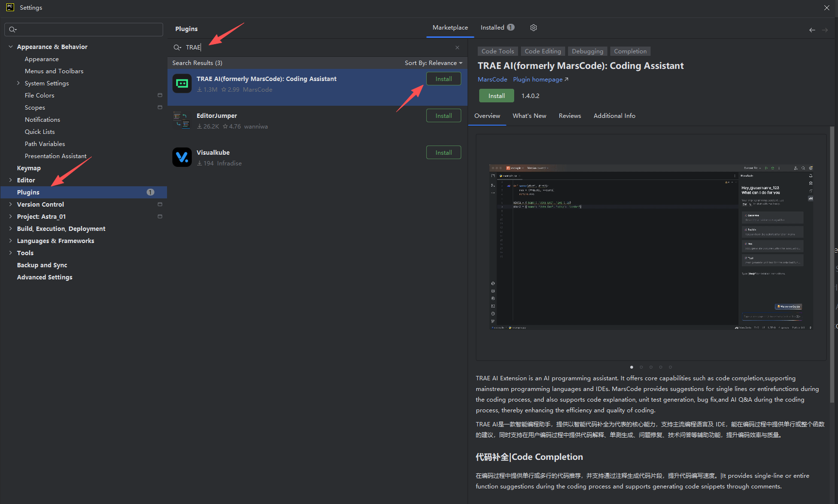
Task: Click project-level marker beside Version Control
Action: (160, 204)
